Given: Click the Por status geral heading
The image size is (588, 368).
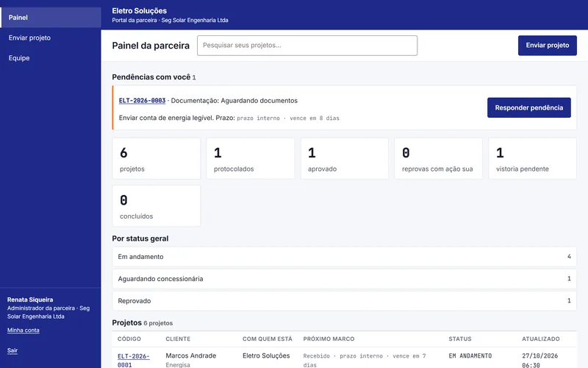Looking at the screenshot, I should point(140,238).
